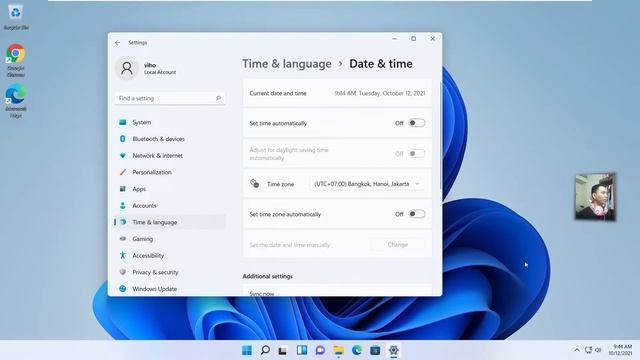Viewport: 640px width, 360px height.
Task: Go back with the Settings back arrow
Action: 118,42
